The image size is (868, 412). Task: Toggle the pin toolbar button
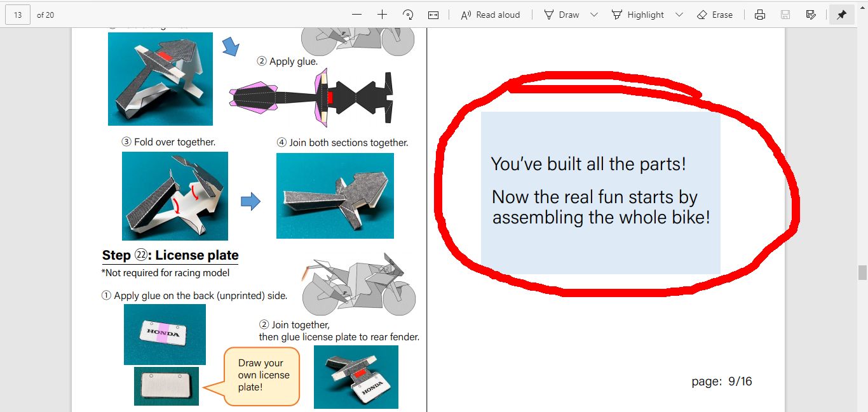841,15
